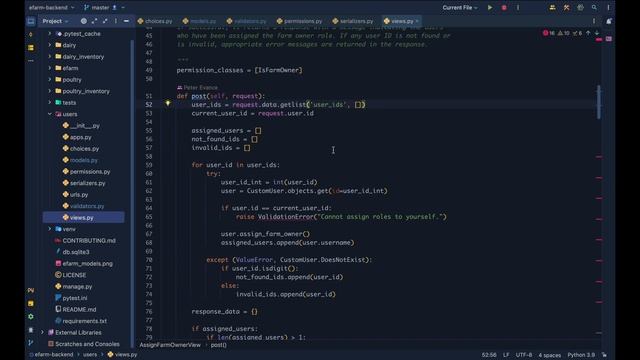Switch to validators.py tab

(247, 21)
